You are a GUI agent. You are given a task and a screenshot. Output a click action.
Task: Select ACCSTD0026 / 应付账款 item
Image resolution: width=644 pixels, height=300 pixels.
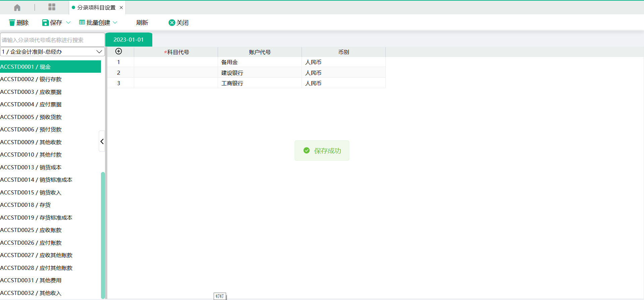pyautogui.click(x=50, y=243)
